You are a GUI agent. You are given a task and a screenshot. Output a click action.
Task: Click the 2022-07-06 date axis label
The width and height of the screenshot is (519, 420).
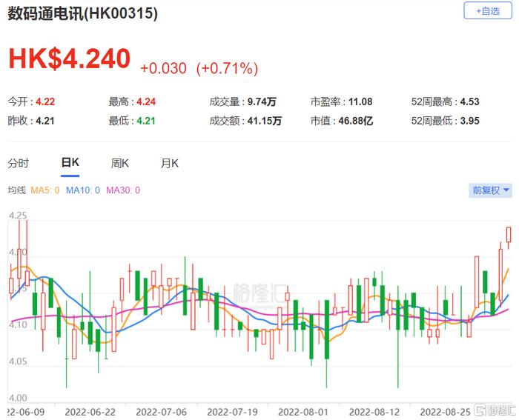[161, 413]
